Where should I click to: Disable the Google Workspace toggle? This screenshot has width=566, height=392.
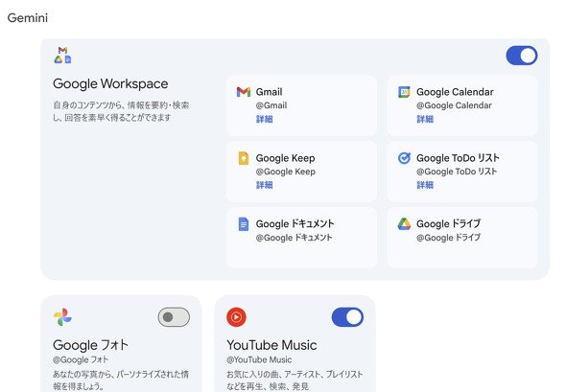point(522,56)
